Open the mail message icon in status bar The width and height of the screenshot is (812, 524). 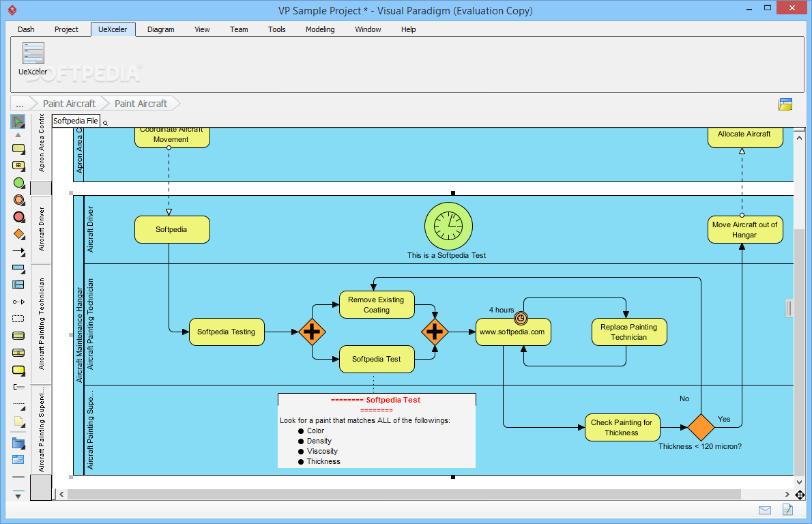point(764,510)
